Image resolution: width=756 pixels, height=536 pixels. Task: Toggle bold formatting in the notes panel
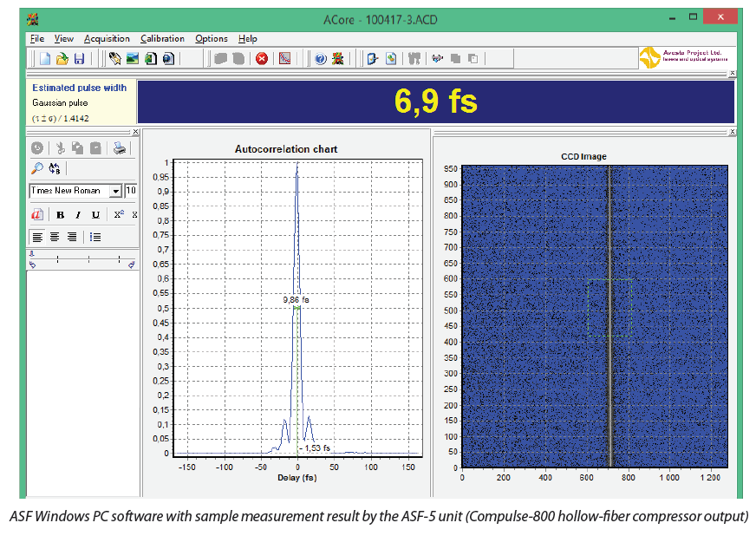(x=60, y=214)
